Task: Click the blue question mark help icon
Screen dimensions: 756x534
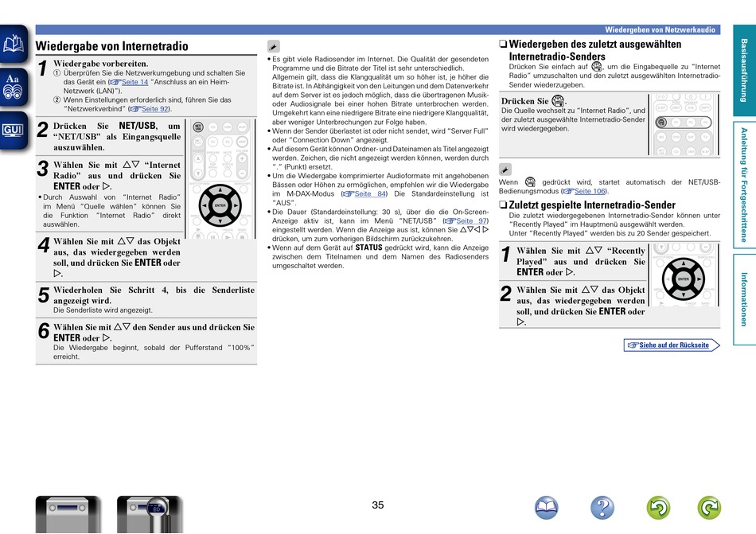Action: pos(602,508)
